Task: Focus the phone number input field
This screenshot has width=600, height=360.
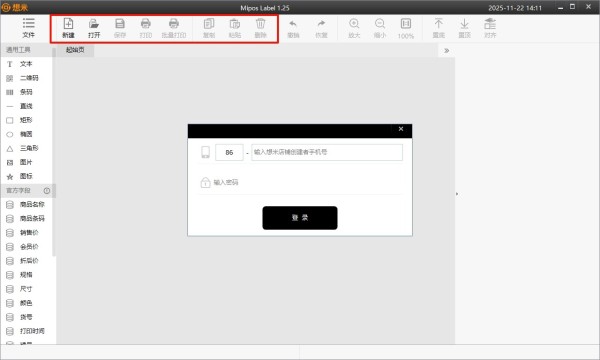Action: [x=327, y=152]
